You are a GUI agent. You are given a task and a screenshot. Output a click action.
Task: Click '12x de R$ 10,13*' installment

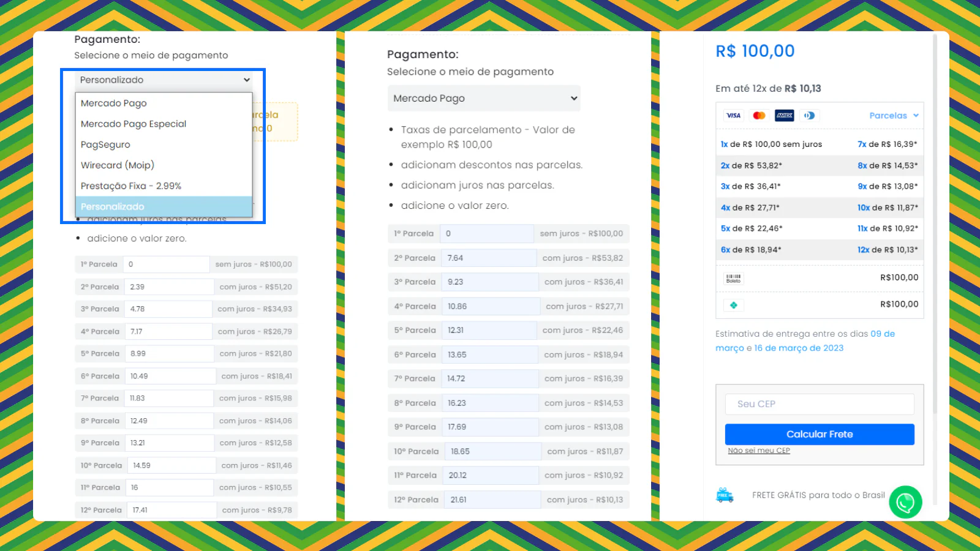(x=888, y=250)
